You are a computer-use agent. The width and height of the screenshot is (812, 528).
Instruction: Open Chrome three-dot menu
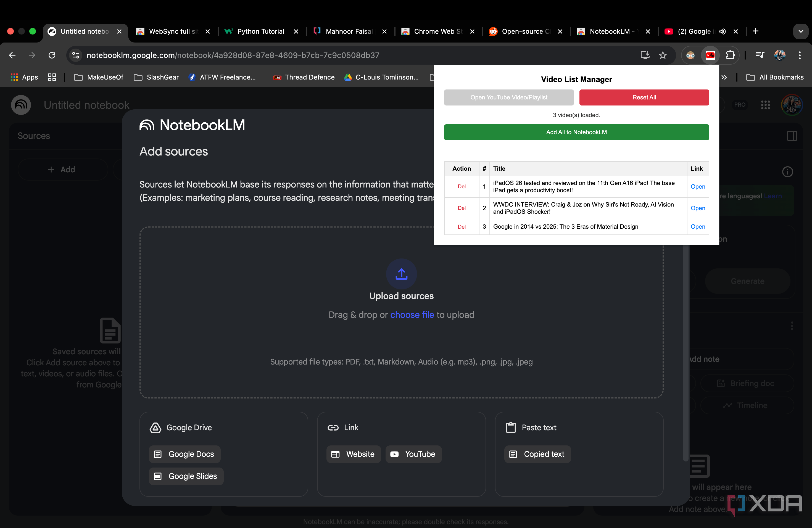[x=800, y=55]
